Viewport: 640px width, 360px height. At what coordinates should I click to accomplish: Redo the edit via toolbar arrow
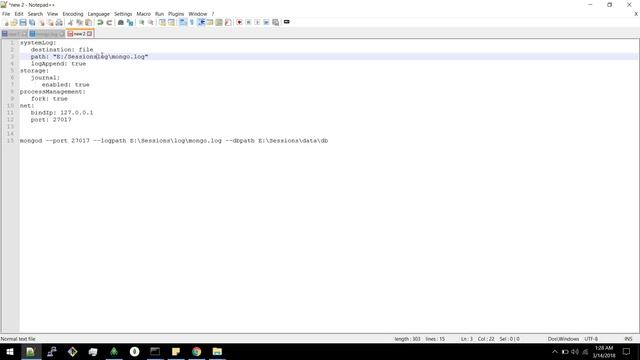click(109, 22)
